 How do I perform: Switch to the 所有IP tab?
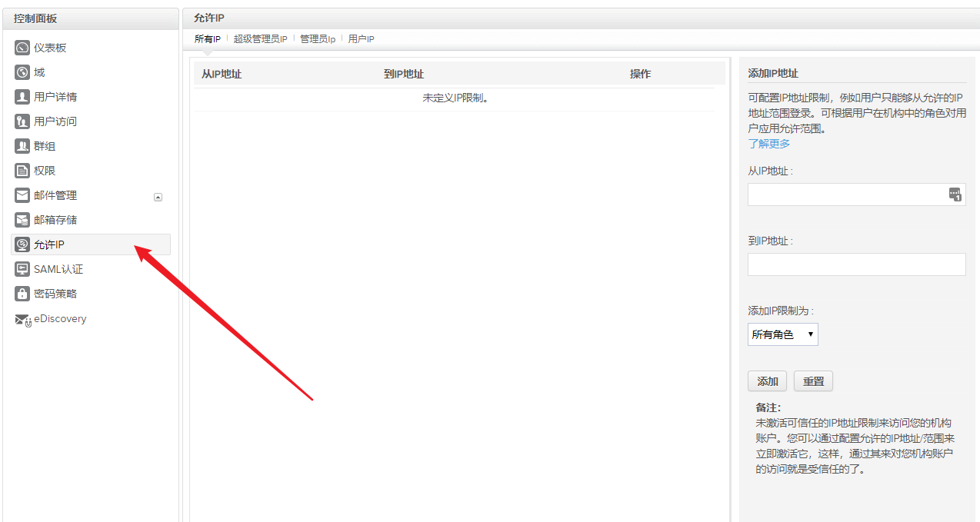207,38
